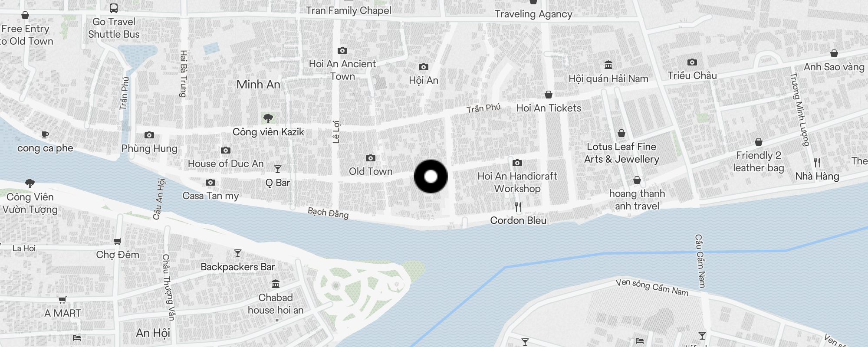Viewport: 868px width, 347px height.
Task: Click the Công viên Kazik tree icon
Action: pyautogui.click(x=268, y=118)
